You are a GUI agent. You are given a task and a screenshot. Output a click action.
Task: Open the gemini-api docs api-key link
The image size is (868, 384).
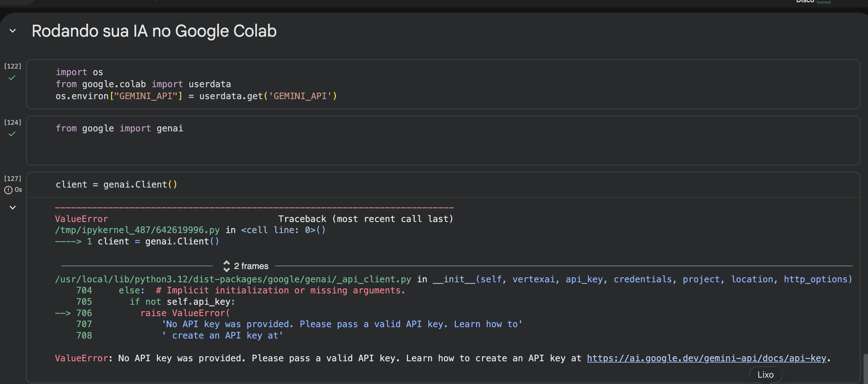pyautogui.click(x=706, y=358)
